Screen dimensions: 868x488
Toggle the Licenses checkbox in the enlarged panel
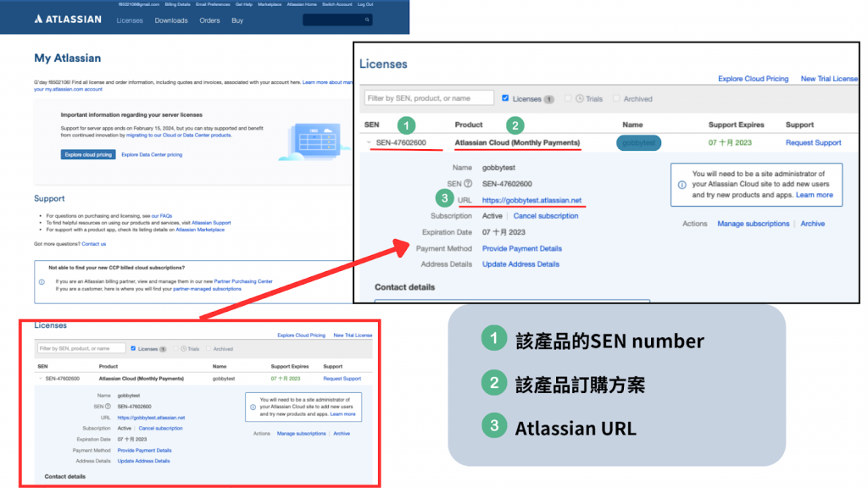[x=505, y=98]
